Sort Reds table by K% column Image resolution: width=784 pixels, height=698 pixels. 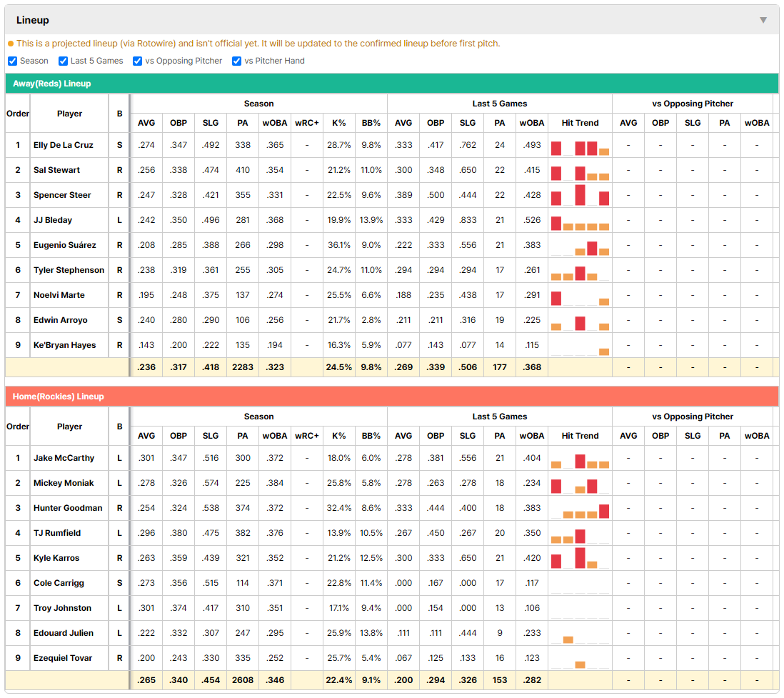click(x=339, y=123)
